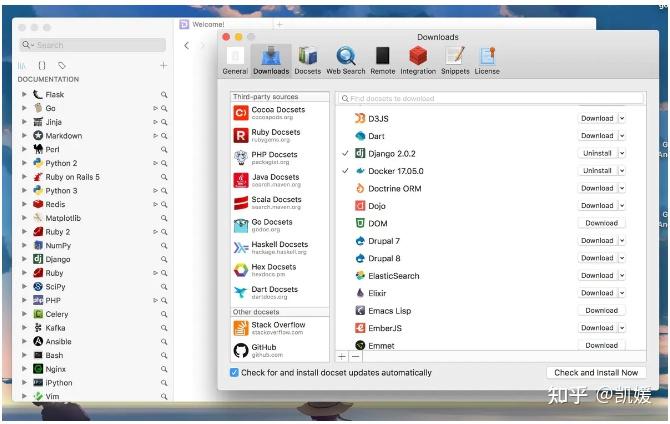Select the Welcome! tab
The image size is (670, 424).
[x=224, y=24]
